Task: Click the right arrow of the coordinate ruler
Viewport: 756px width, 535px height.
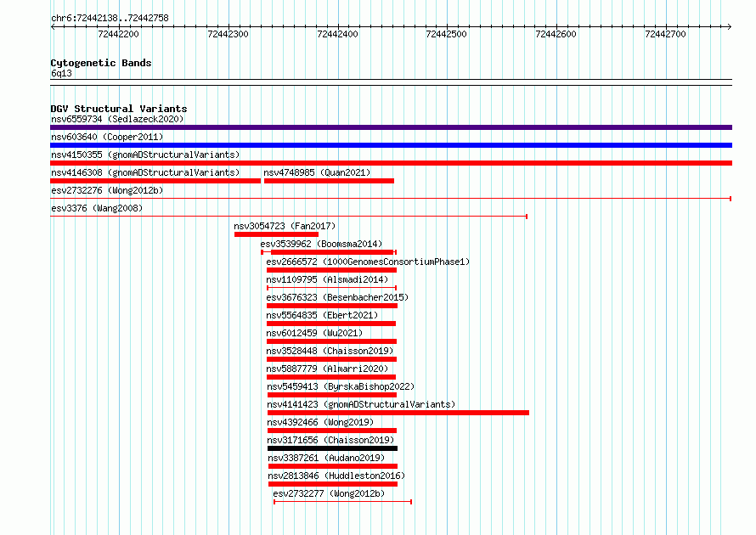Action: pos(729,26)
